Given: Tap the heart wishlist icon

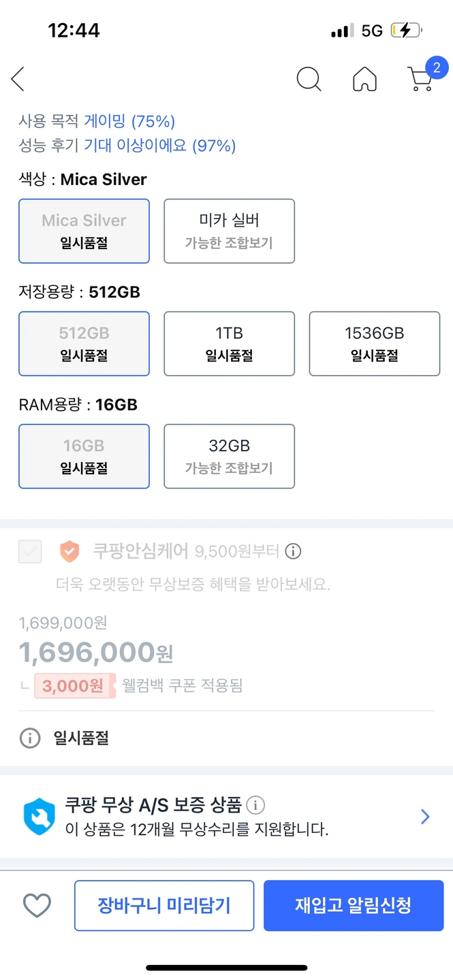Looking at the screenshot, I should (37, 905).
